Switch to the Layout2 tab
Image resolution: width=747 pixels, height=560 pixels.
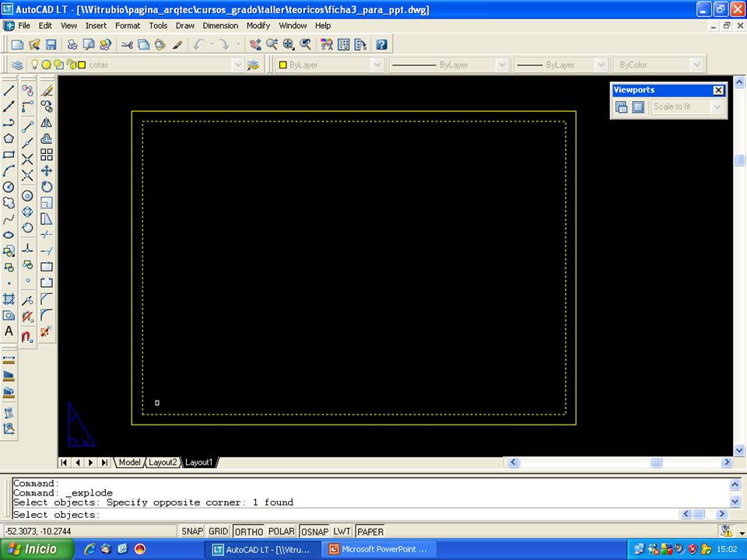pos(163,462)
